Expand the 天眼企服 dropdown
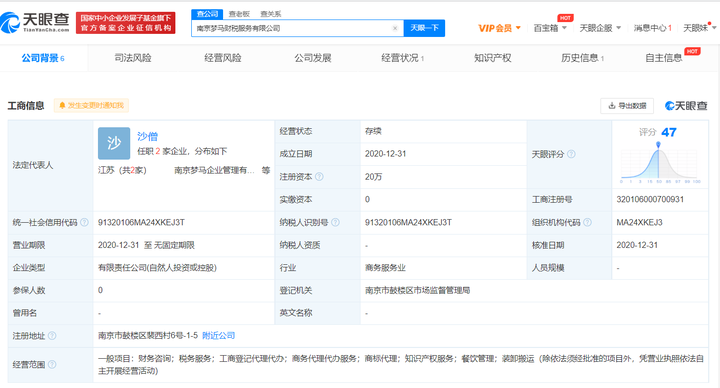This screenshot has height=388, width=720. pos(600,28)
